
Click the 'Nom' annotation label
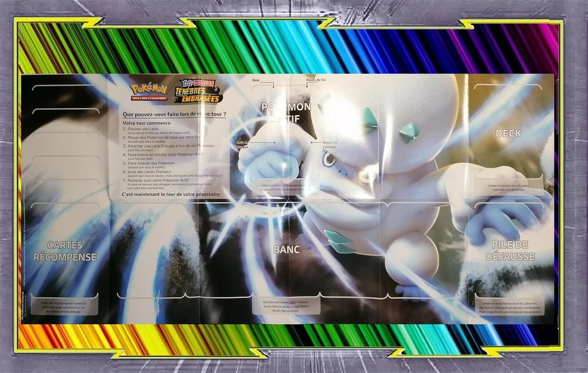coord(256,80)
